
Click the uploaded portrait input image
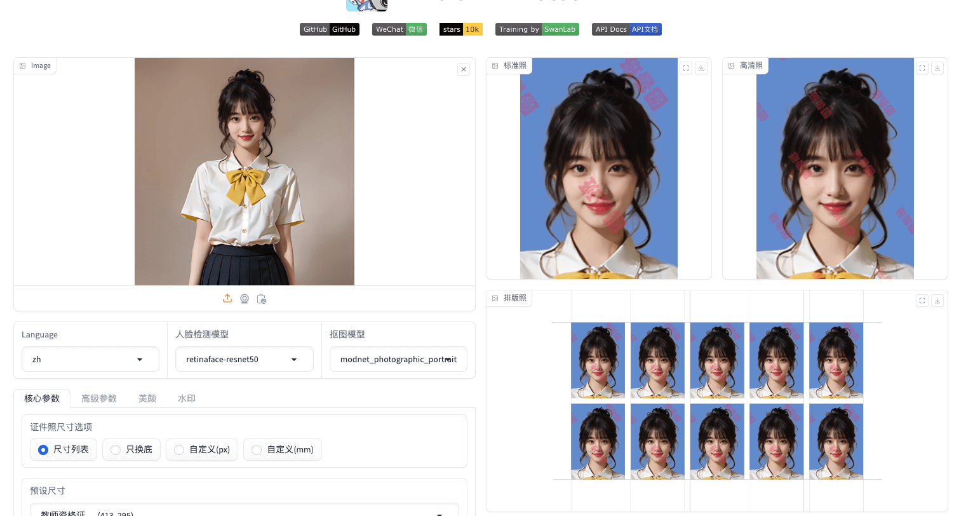245,172
